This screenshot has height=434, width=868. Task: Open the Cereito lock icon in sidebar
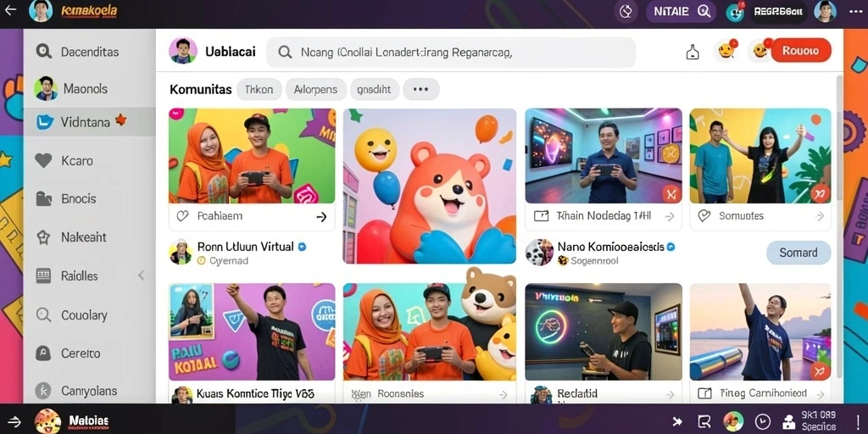point(43,353)
